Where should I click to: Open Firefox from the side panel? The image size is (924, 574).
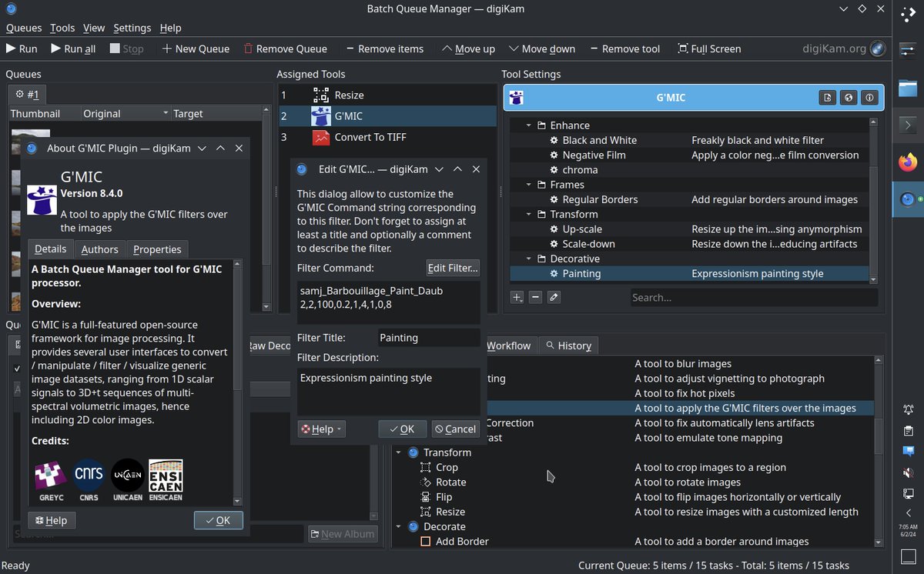pos(908,162)
